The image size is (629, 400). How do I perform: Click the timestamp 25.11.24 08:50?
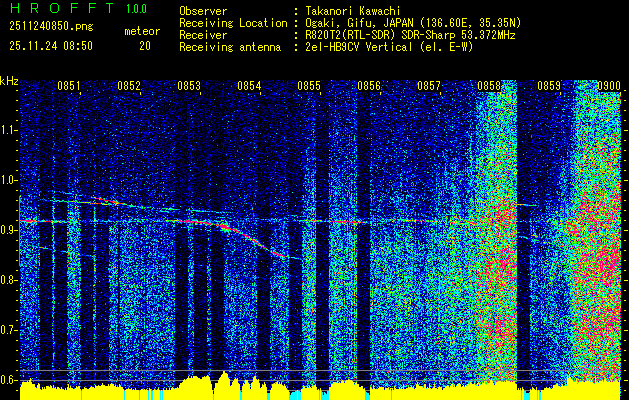point(51,46)
